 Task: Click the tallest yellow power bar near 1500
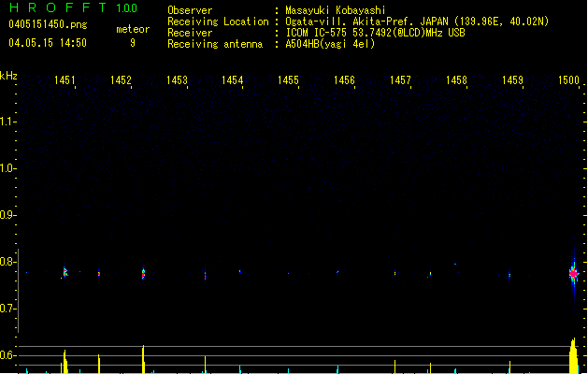point(573,355)
